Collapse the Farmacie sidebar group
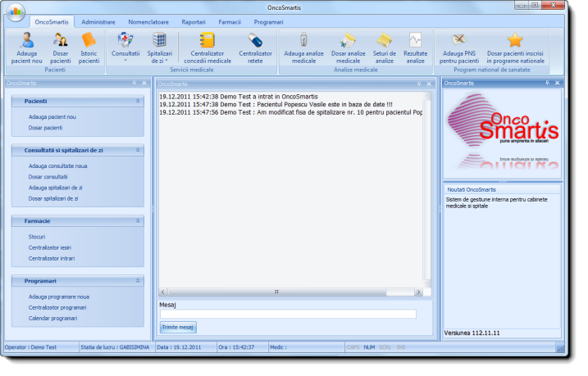The height and width of the screenshot is (376, 588). (138, 221)
